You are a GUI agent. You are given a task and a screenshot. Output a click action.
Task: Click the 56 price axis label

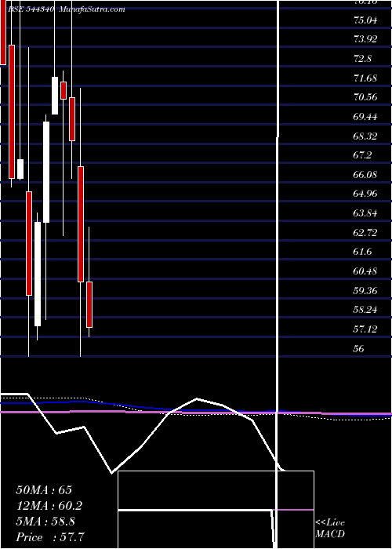click(359, 350)
